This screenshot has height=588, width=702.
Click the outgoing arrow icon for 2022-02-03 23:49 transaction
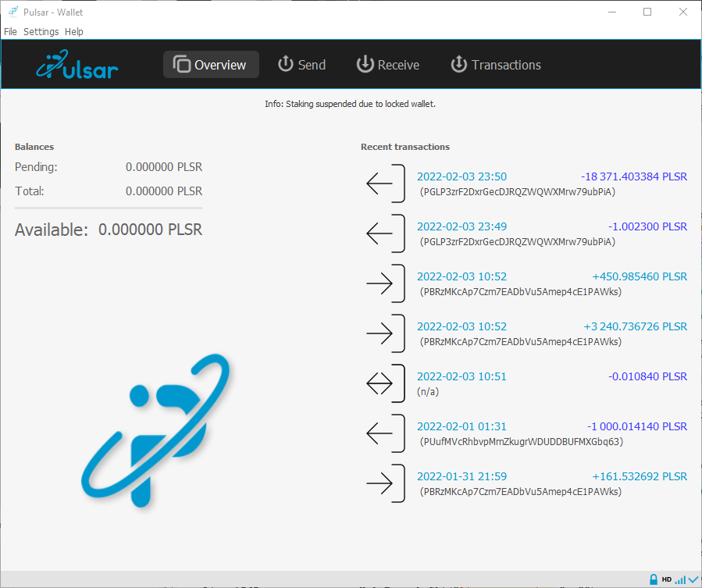pos(386,233)
